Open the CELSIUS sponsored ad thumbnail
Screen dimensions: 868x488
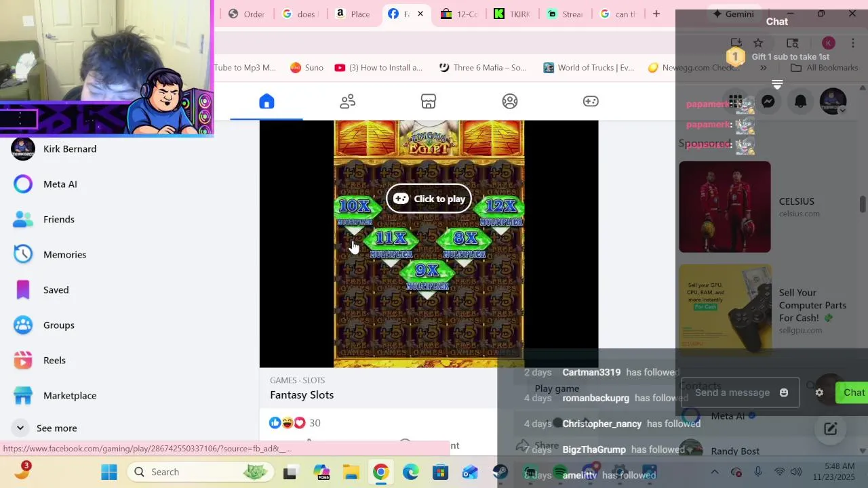coord(725,207)
